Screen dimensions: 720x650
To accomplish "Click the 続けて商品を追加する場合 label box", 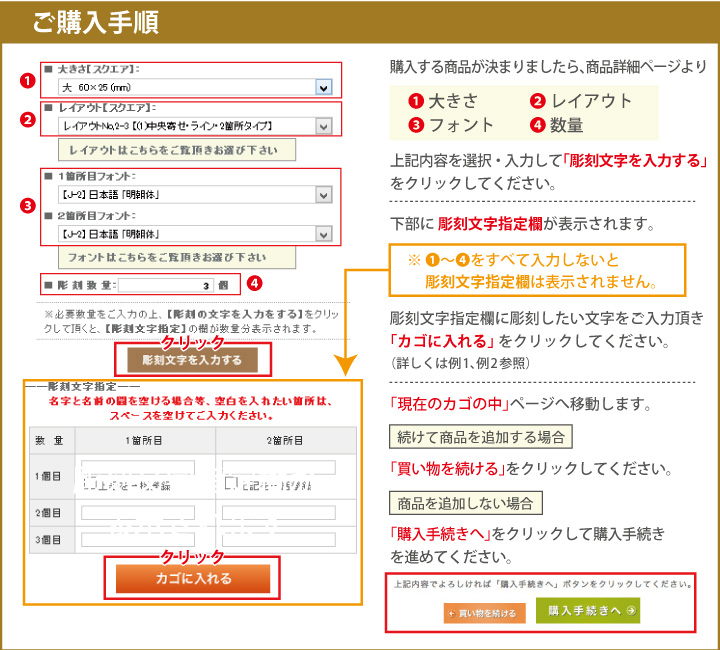I will click(x=480, y=437).
